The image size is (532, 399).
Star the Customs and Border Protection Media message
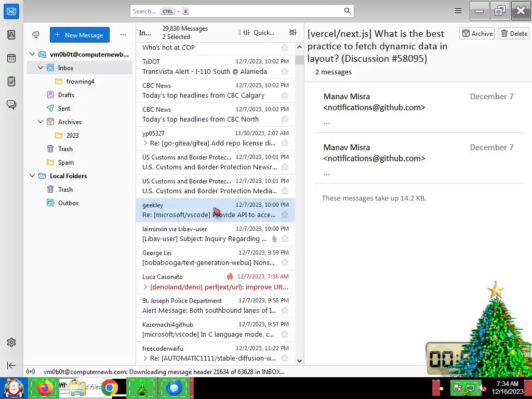[285, 191]
